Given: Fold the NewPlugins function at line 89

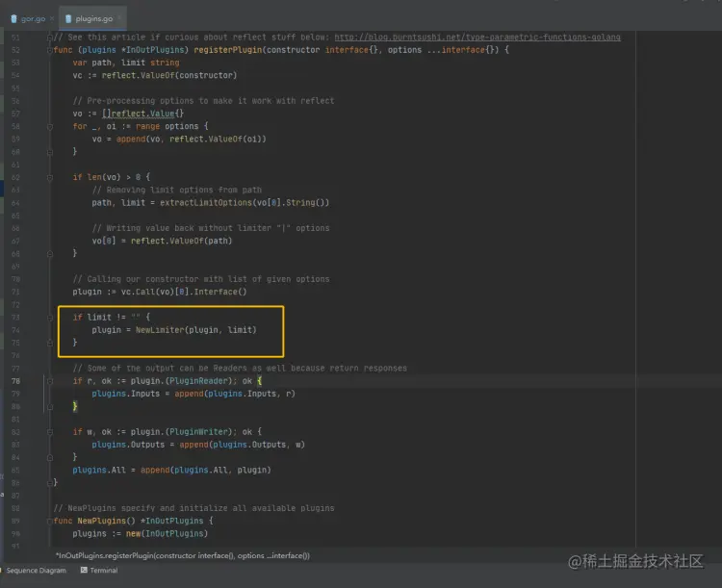Looking at the screenshot, I should [x=50, y=521].
